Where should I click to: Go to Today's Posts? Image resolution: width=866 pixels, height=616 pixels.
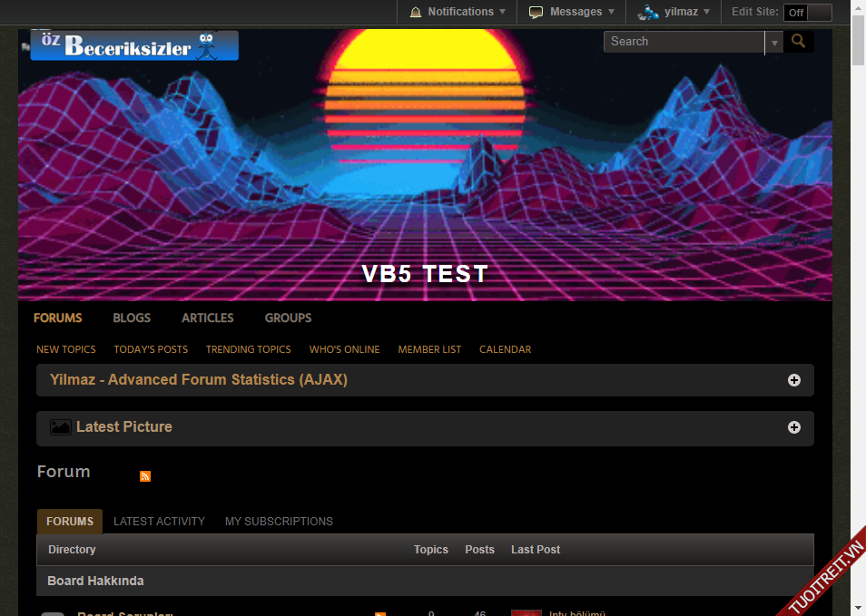(151, 349)
